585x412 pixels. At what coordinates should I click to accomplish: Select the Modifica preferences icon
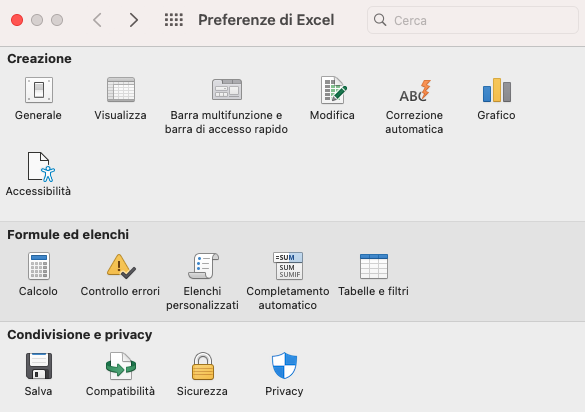[334, 90]
